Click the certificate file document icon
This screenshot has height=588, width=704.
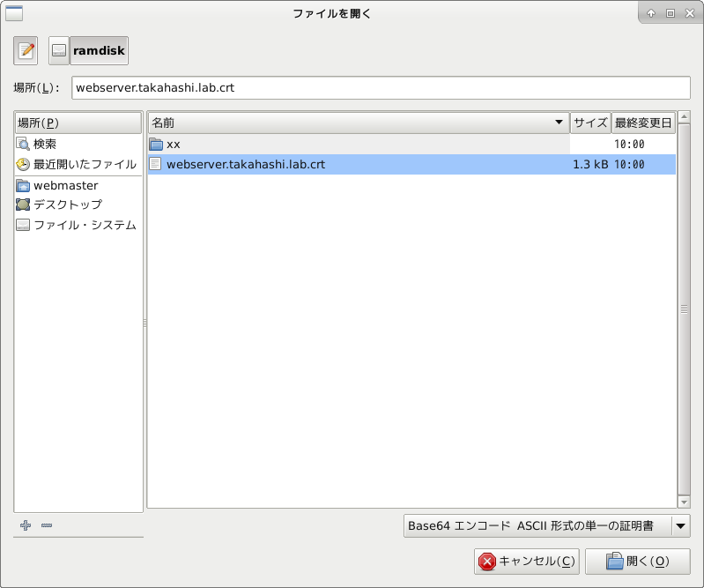tap(155, 164)
